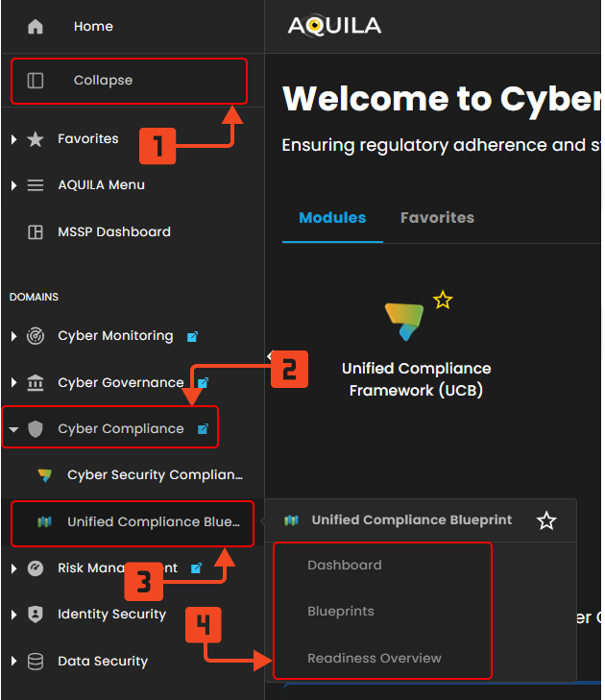The width and height of the screenshot is (605, 700).
Task: Click the Home icon in sidebar
Action: point(36,27)
